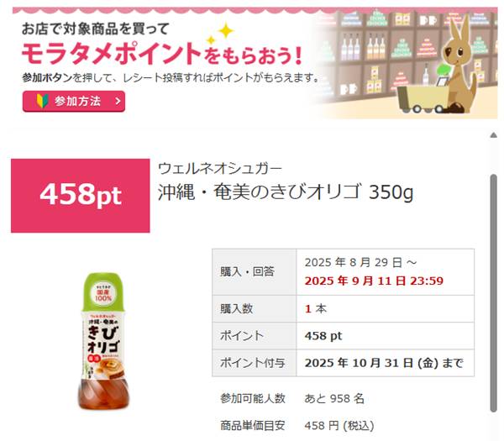Click the brand name ウェルネオシュガー
504x441 pixels.
click(x=220, y=169)
